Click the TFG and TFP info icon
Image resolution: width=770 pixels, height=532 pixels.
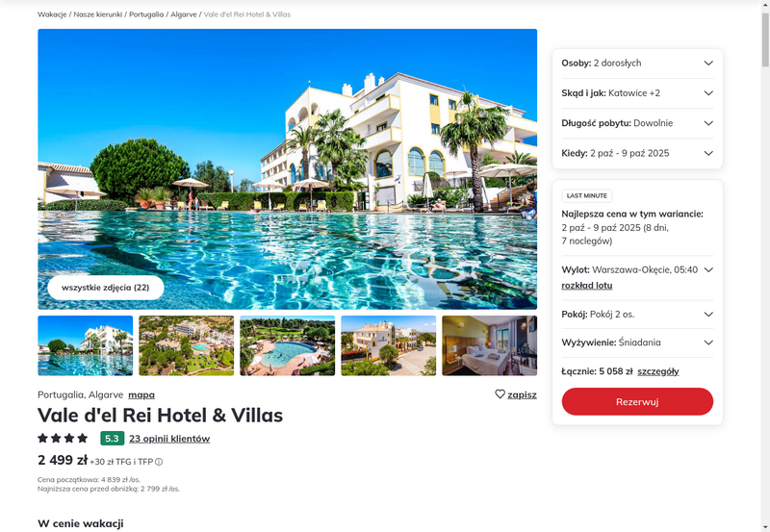[x=159, y=462]
